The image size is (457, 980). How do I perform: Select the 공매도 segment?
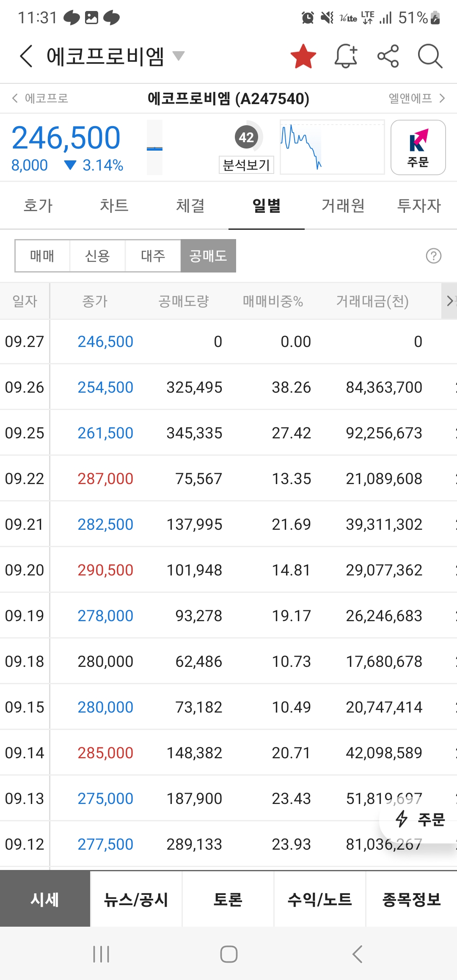[208, 256]
